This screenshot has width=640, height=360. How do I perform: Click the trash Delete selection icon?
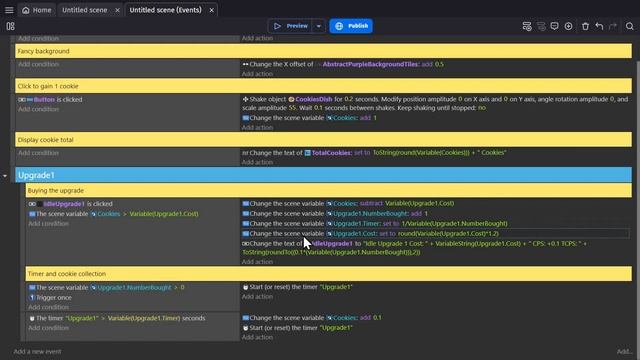click(585, 26)
